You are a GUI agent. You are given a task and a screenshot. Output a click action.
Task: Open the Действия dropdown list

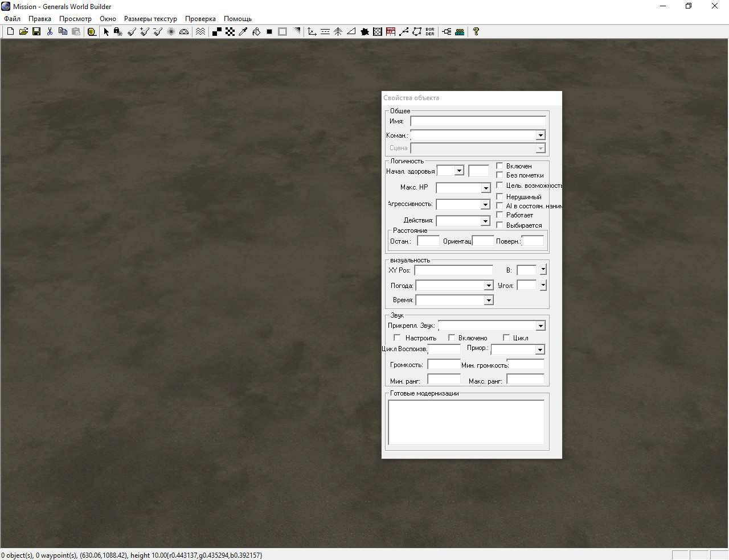[x=485, y=221]
